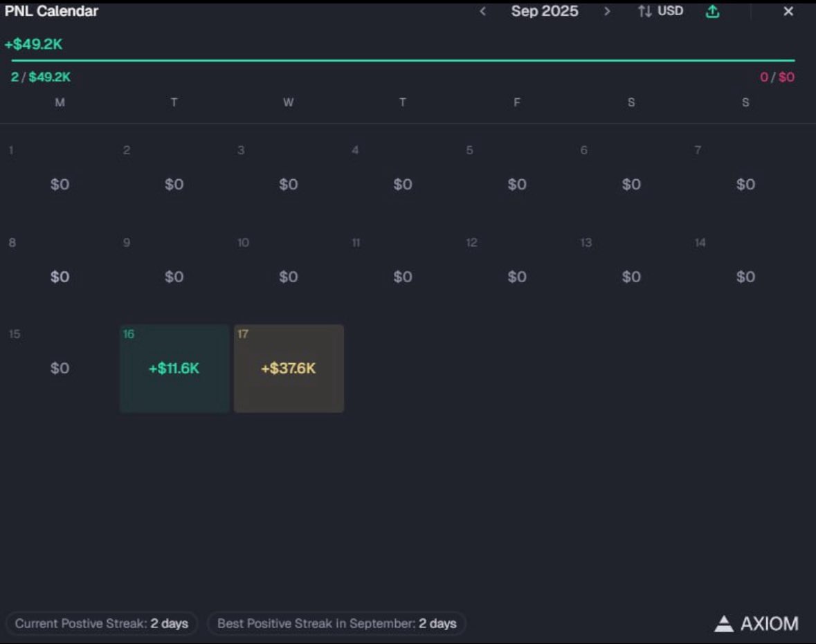Click the PNL Calendar title
The image size is (816, 644).
coord(51,11)
